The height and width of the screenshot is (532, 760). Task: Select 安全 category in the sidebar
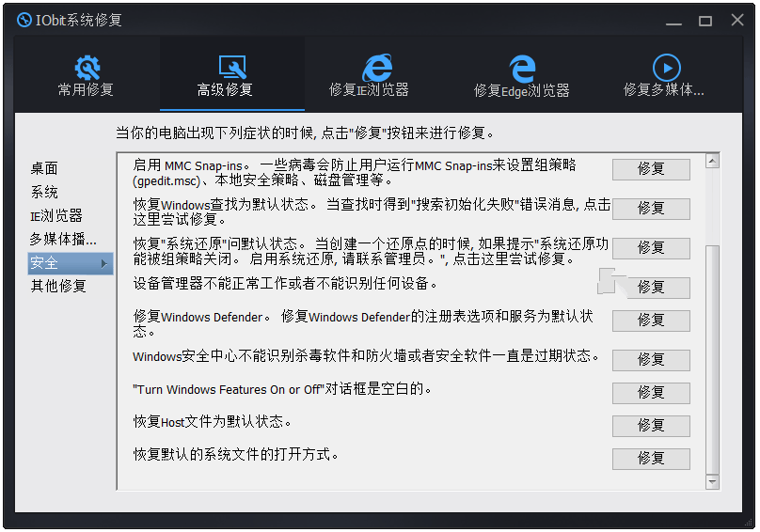click(71, 263)
